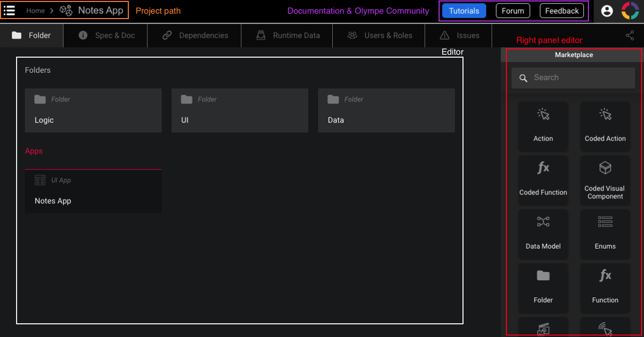644x337 pixels.
Task: Open the hamburger main menu icon
Action: click(9, 11)
